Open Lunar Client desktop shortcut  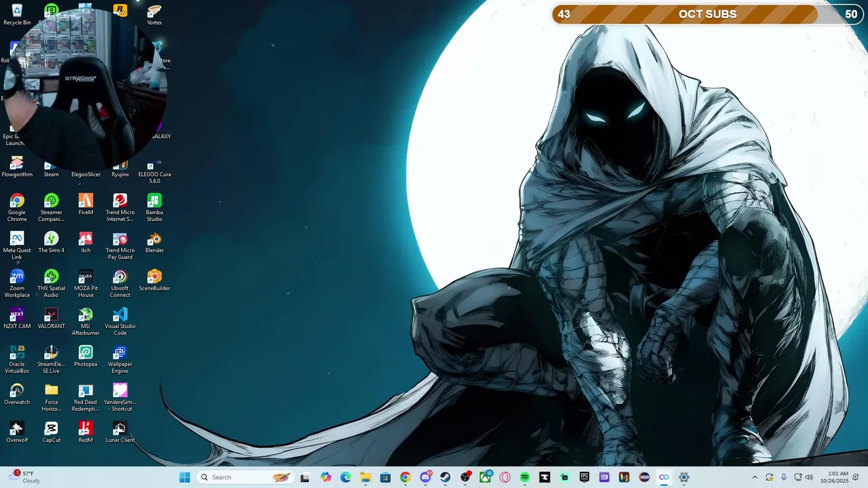(x=120, y=432)
